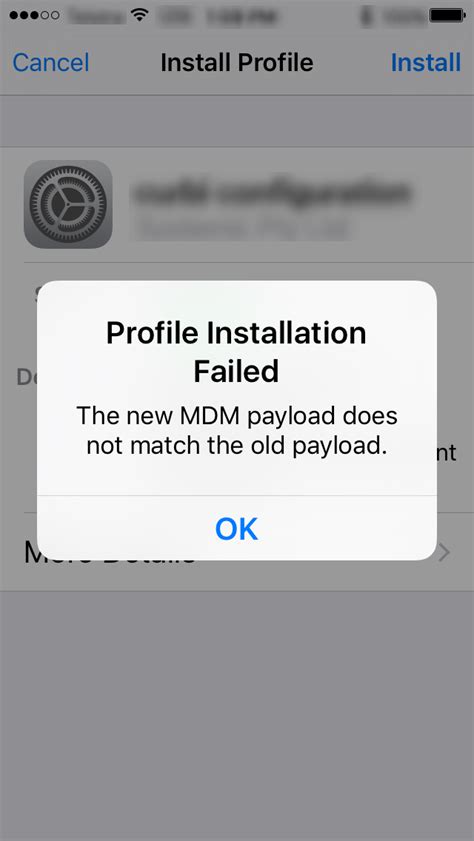Screen dimensions: 474x841
Task: Open the partially hidden More Details row
Action: point(236,552)
